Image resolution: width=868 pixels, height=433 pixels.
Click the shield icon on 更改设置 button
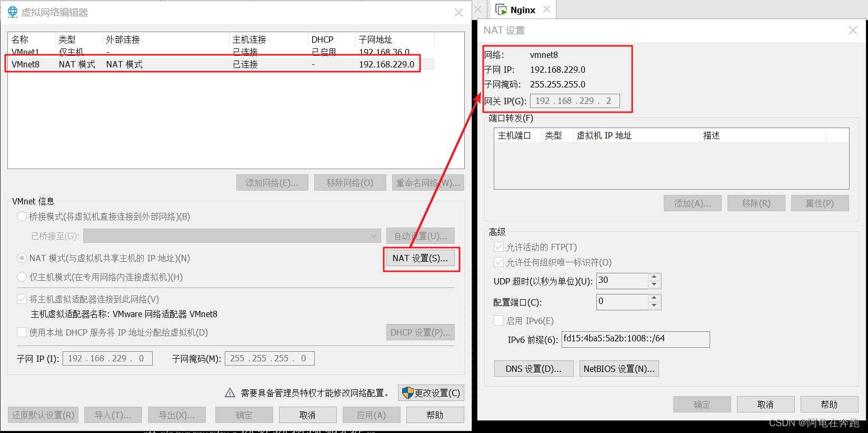(x=407, y=393)
